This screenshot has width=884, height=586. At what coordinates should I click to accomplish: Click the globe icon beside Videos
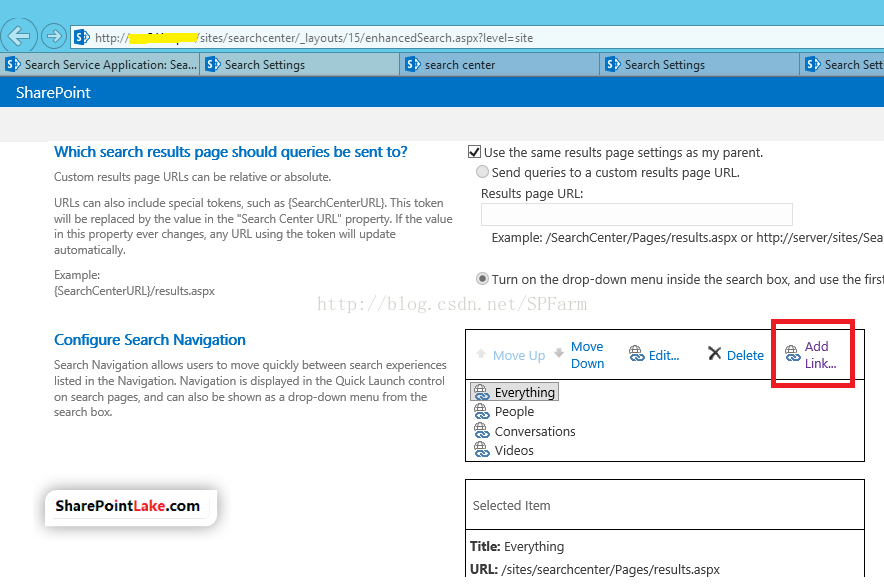tap(481, 450)
